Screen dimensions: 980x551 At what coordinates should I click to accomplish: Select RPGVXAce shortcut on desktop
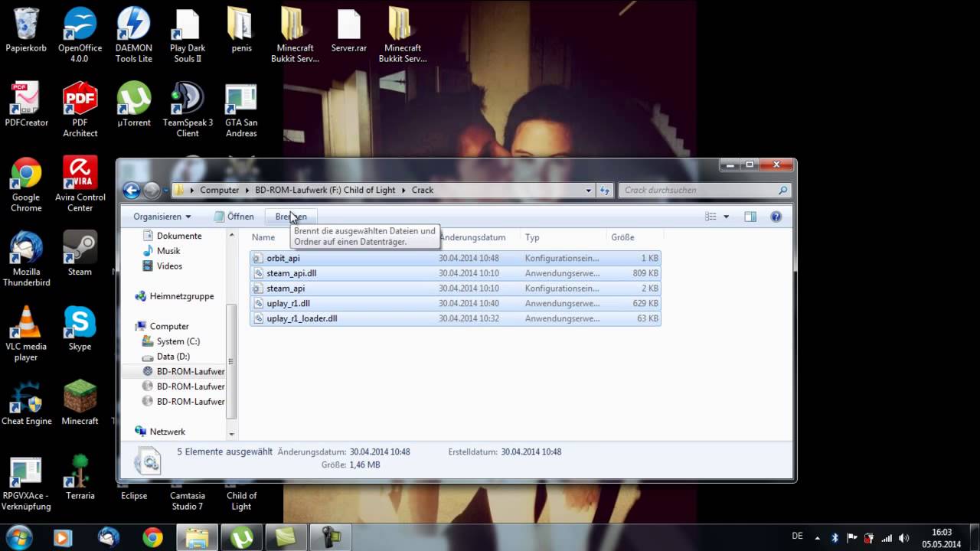coord(26,483)
